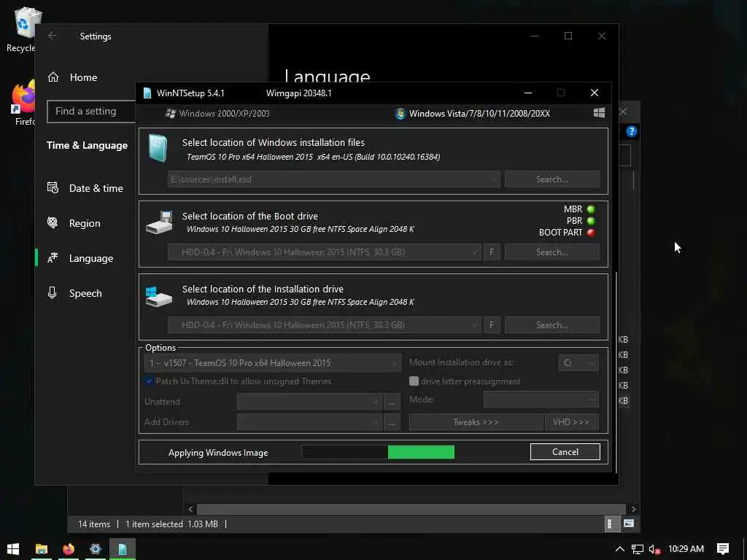747x560 pixels.
Task: Show hidden system tray icons
Action: [x=619, y=549]
